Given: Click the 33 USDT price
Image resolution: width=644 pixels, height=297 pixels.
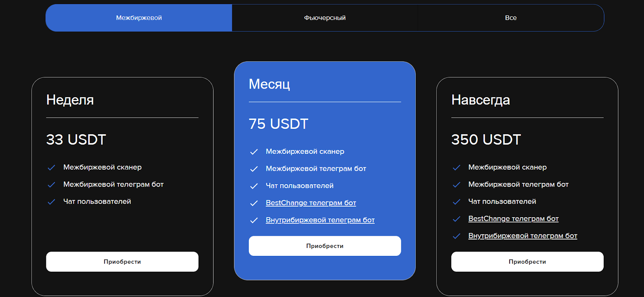Looking at the screenshot, I should pos(76,139).
